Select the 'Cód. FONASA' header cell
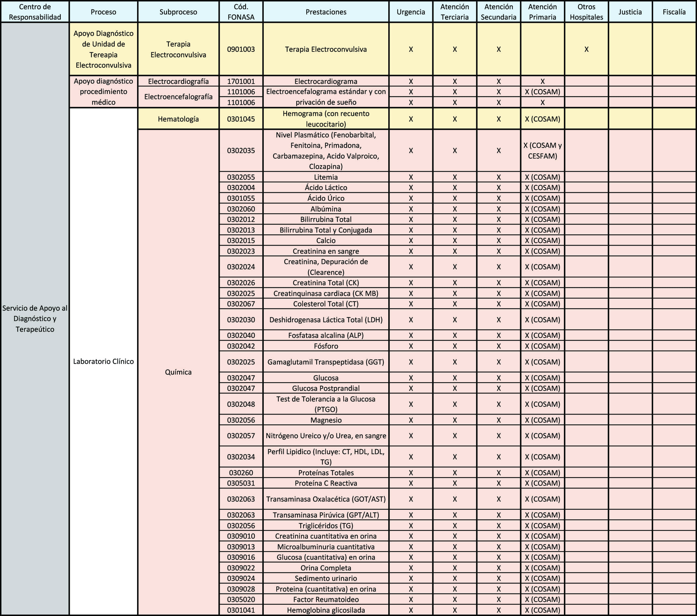 [241, 12]
